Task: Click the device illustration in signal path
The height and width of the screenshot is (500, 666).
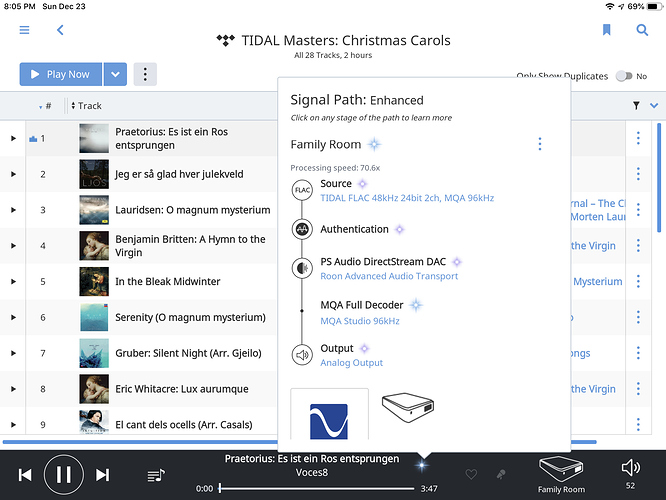Action: (x=408, y=407)
